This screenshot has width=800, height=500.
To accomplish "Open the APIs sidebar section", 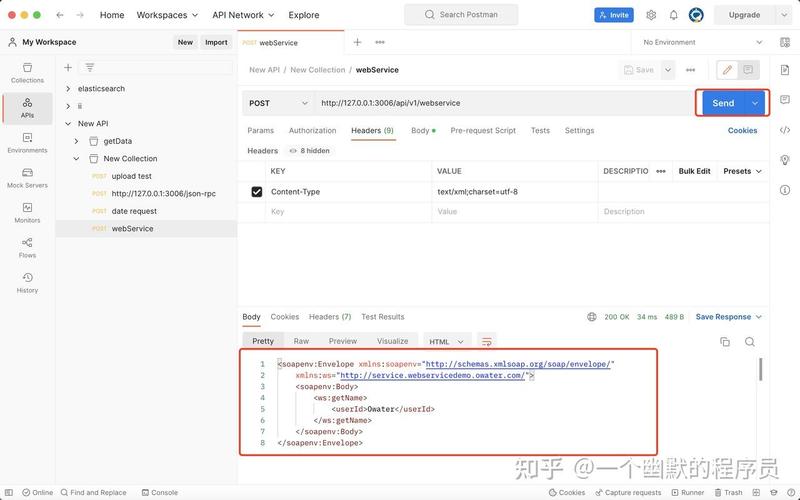I will tap(28, 108).
